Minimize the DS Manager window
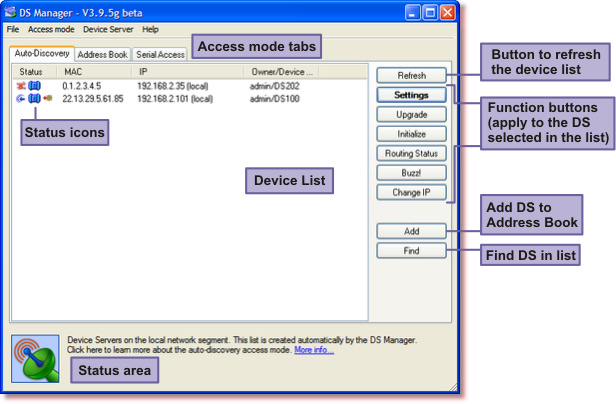 [412, 13]
